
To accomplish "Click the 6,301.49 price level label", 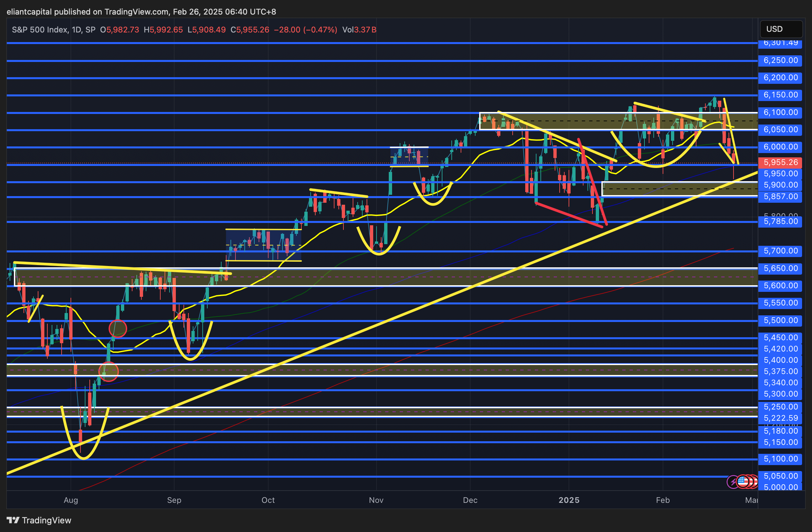I will pos(780,43).
